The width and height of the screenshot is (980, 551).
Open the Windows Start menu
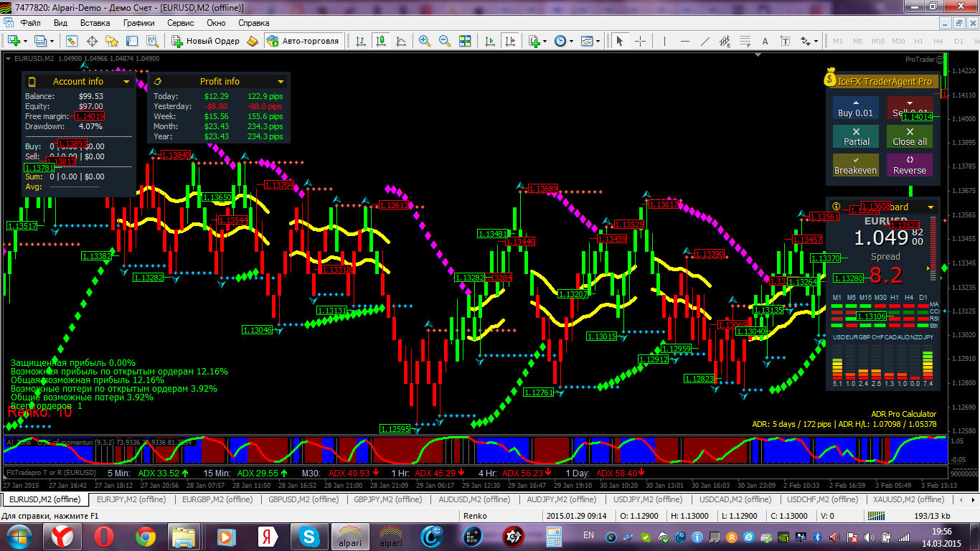pos(19,537)
